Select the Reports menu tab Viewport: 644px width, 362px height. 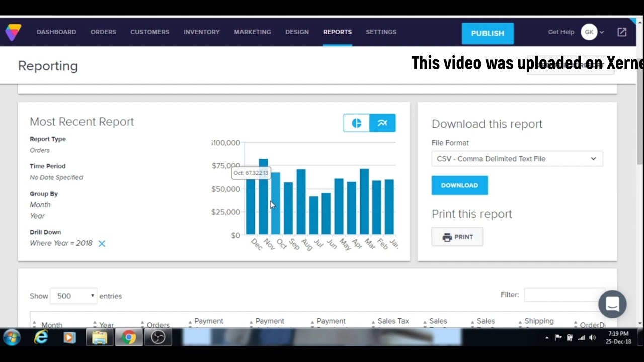click(337, 32)
